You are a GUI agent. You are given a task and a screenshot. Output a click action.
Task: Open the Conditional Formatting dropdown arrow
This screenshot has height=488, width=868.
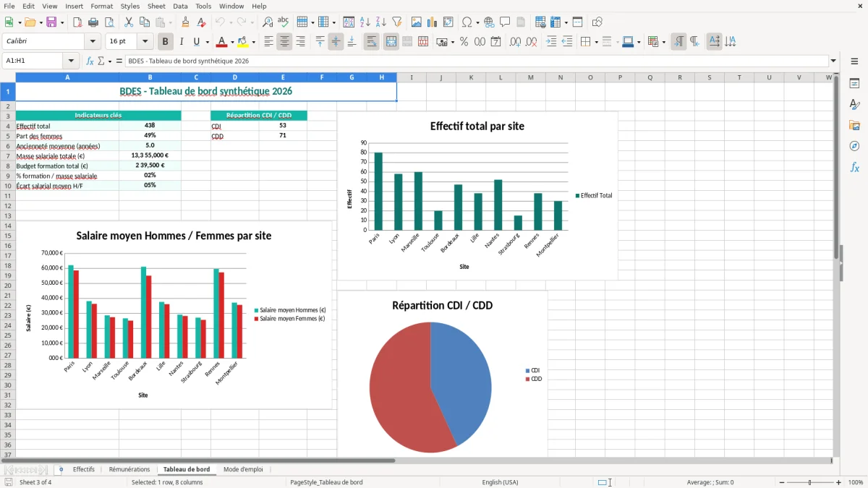pos(663,42)
